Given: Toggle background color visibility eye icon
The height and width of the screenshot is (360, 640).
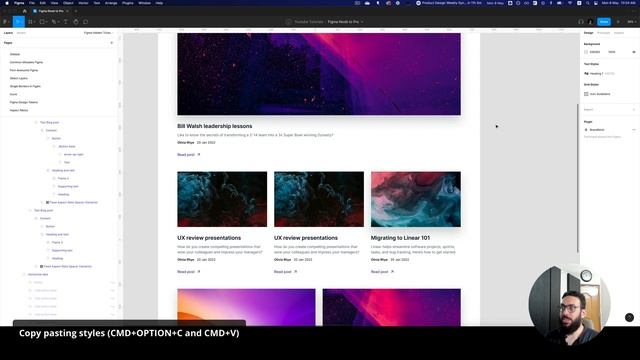Looking at the screenshot, I should point(634,52).
